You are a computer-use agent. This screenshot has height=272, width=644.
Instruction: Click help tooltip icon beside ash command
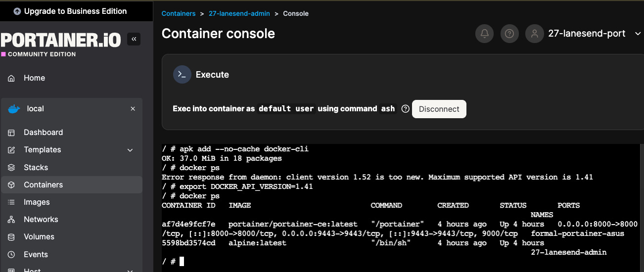pyautogui.click(x=405, y=109)
